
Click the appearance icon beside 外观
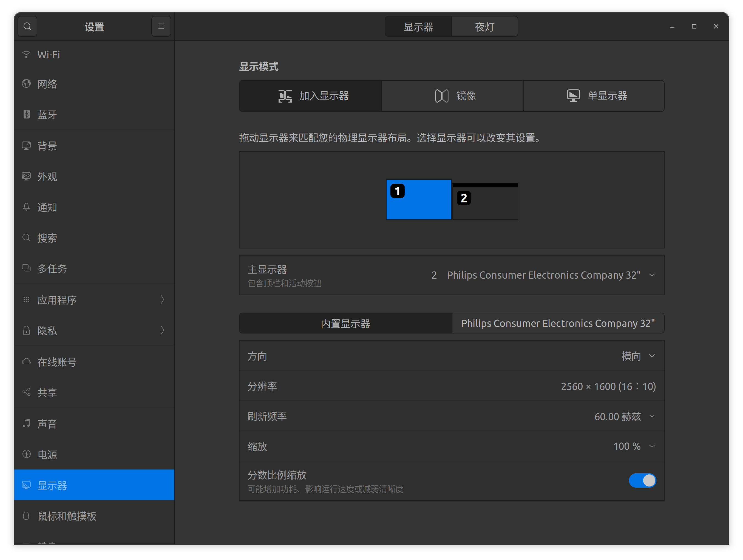click(26, 176)
